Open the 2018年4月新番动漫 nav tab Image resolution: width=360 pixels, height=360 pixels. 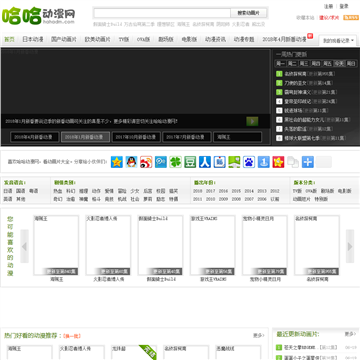(x=284, y=39)
